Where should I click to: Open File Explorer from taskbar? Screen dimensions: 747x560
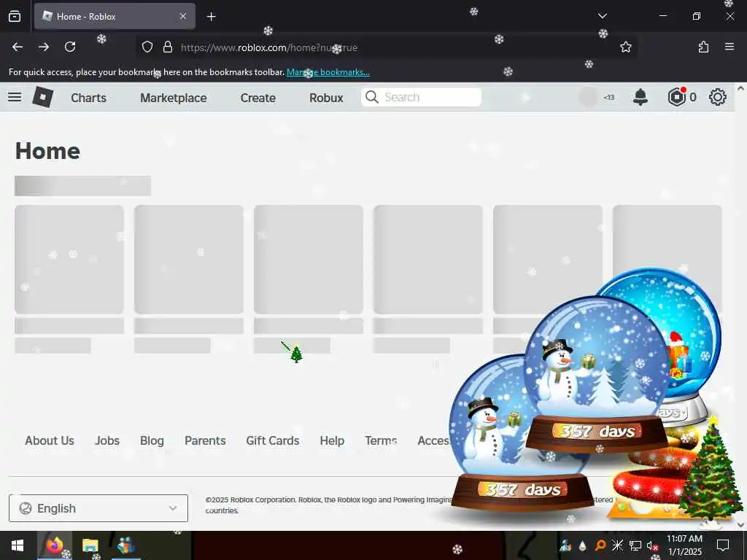coord(90,545)
